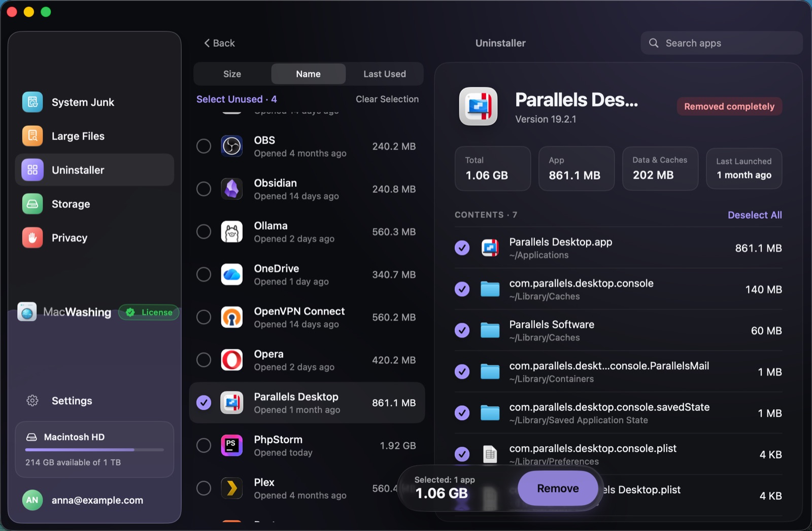
Task: Sort apps by Size tab
Action: pos(232,74)
